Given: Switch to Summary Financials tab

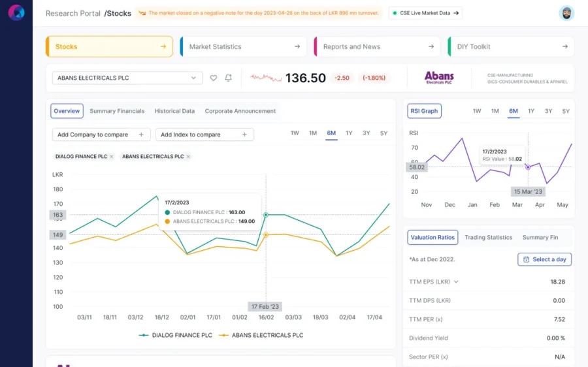Looking at the screenshot, I should point(117,111).
